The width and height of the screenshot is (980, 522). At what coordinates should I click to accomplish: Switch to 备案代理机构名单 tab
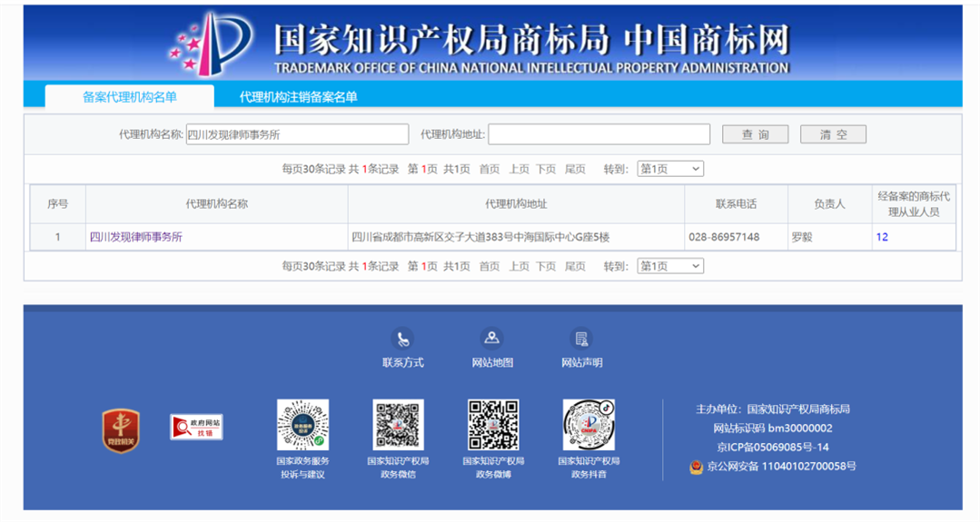tap(129, 97)
